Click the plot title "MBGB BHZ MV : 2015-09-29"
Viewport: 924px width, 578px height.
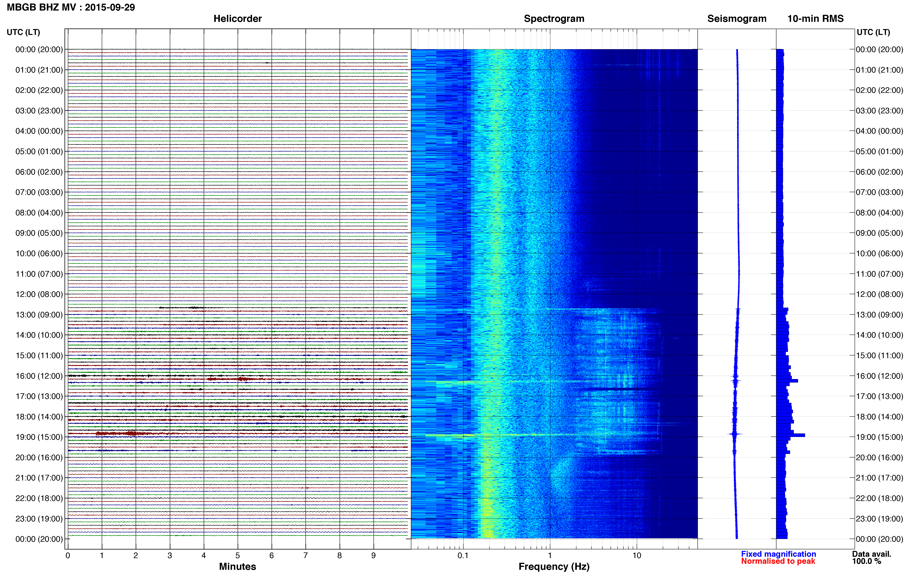(x=71, y=7)
